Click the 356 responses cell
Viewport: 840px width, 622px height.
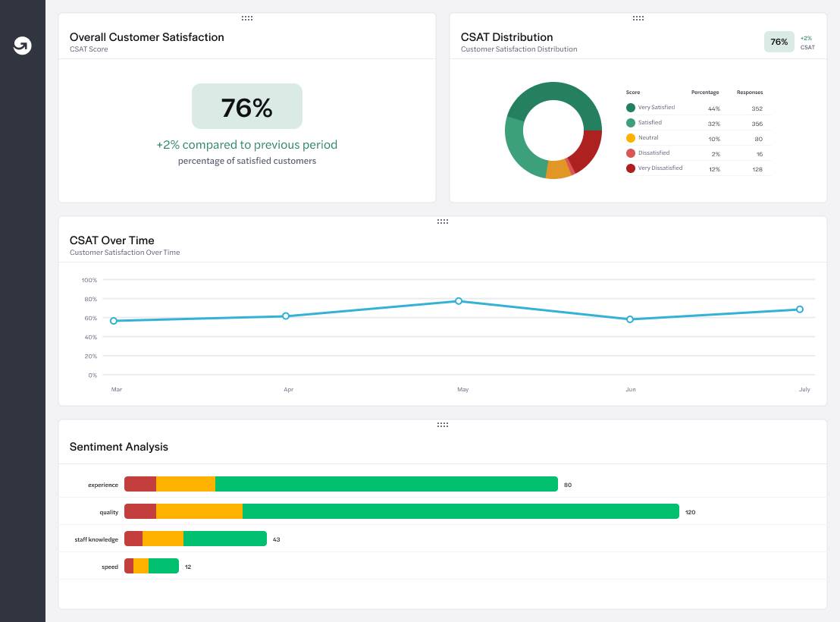pos(757,124)
